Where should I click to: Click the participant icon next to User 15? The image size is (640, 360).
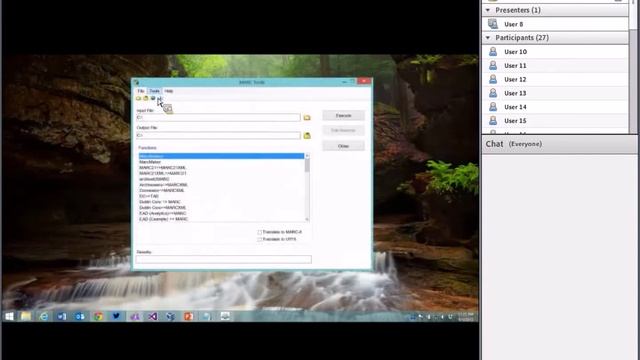(493, 121)
